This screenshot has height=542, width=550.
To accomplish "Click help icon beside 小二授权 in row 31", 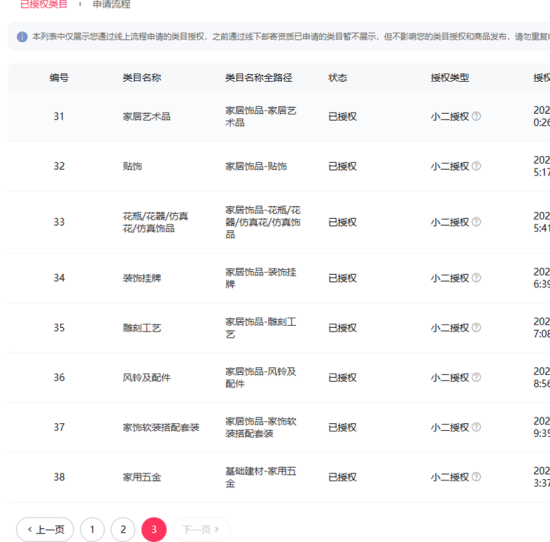I will click(x=476, y=116).
